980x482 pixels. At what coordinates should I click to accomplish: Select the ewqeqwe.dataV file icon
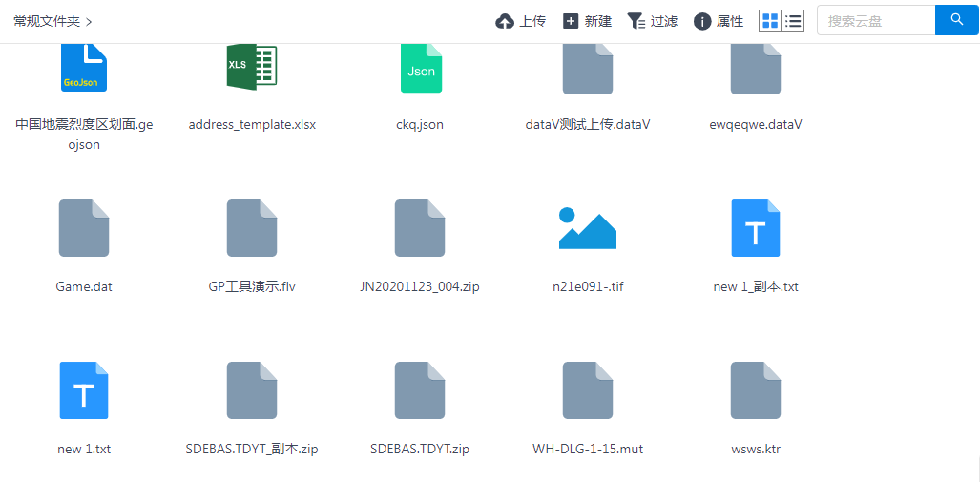point(756,69)
